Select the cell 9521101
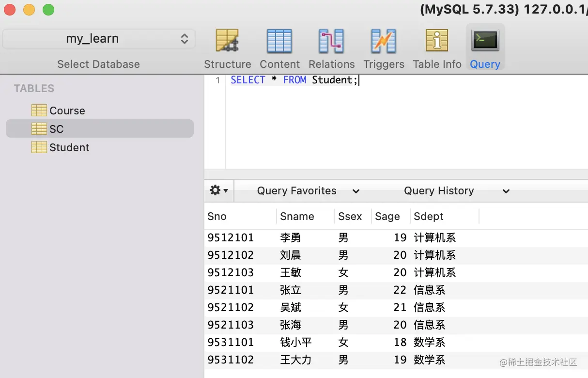 [x=231, y=290]
